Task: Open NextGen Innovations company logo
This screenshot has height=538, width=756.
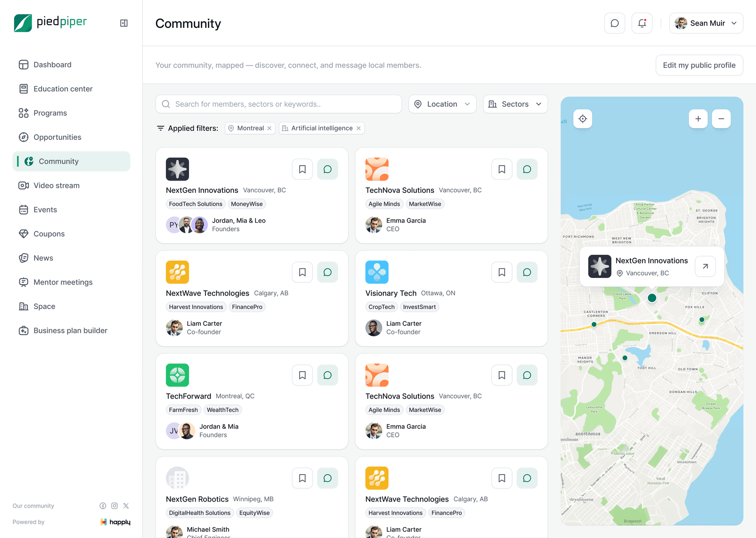Action: pyautogui.click(x=177, y=169)
